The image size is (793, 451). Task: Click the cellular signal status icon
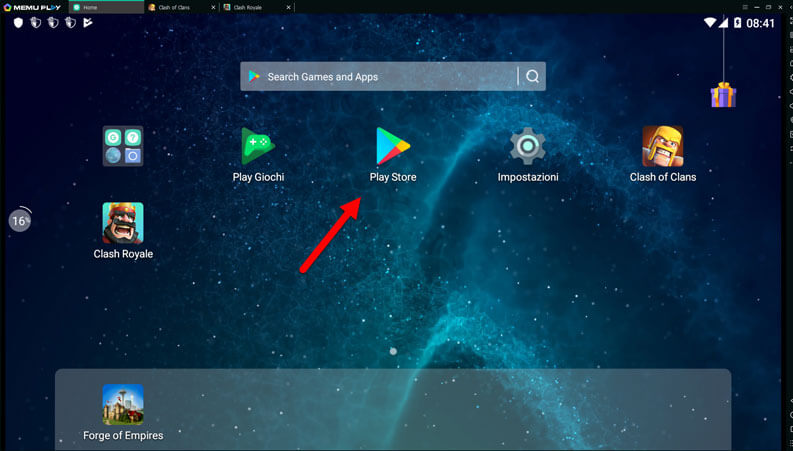pyautogui.click(x=723, y=23)
